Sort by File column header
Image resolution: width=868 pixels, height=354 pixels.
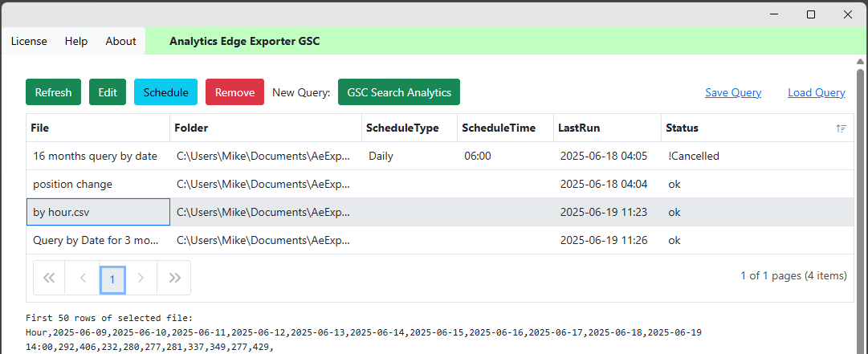pos(98,128)
